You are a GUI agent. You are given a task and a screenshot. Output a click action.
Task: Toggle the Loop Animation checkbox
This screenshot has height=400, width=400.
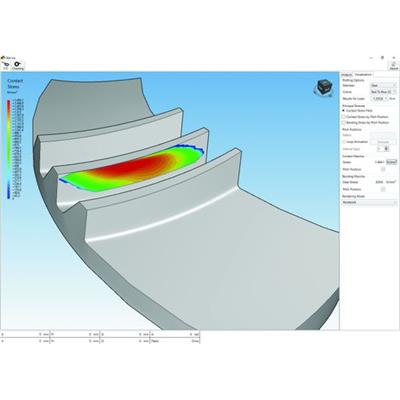(x=344, y=142)
